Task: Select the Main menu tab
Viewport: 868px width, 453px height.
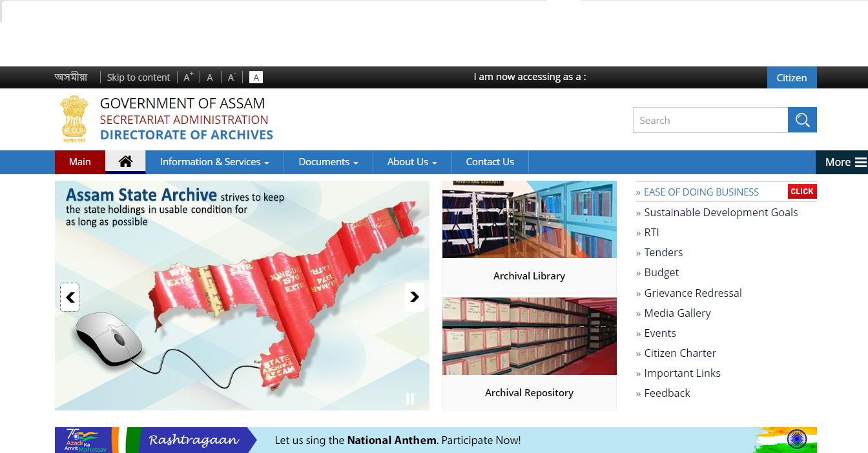Action: (x=80, y=162)
